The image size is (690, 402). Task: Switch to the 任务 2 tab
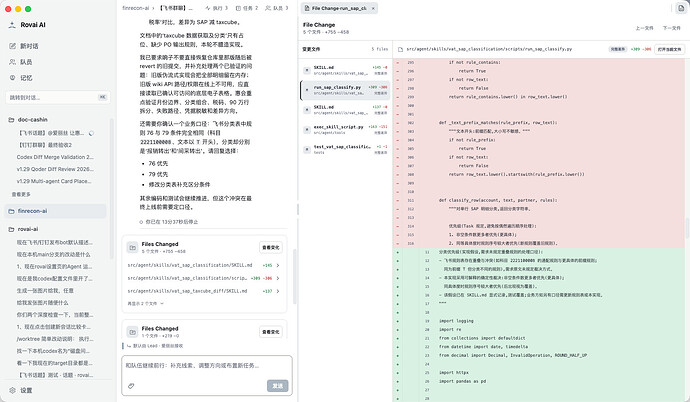click(247, 8)
